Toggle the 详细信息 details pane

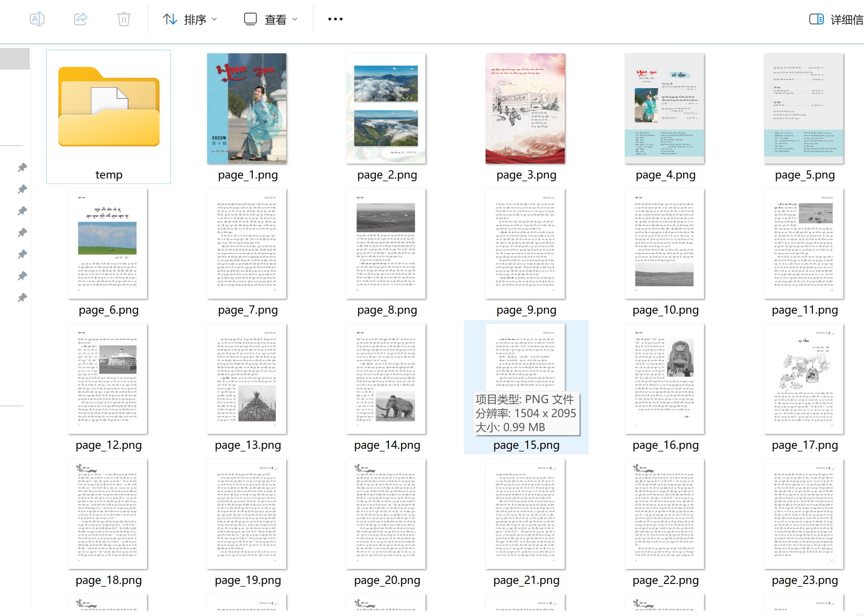tap(836, 19)
